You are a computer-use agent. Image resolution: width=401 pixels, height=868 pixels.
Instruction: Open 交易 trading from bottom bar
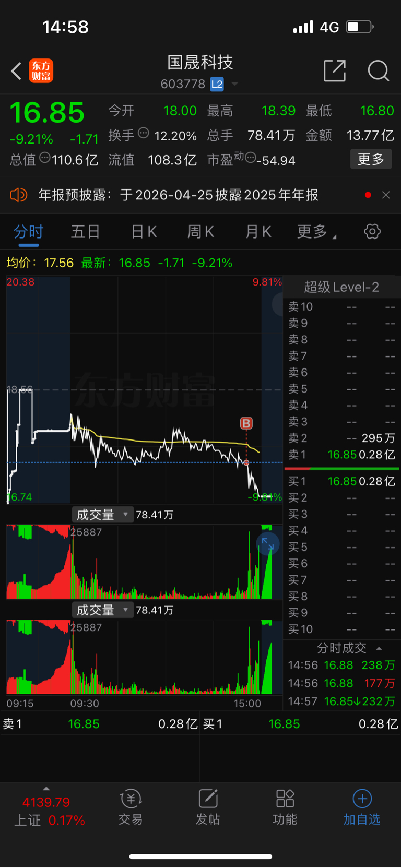(131, 807)
